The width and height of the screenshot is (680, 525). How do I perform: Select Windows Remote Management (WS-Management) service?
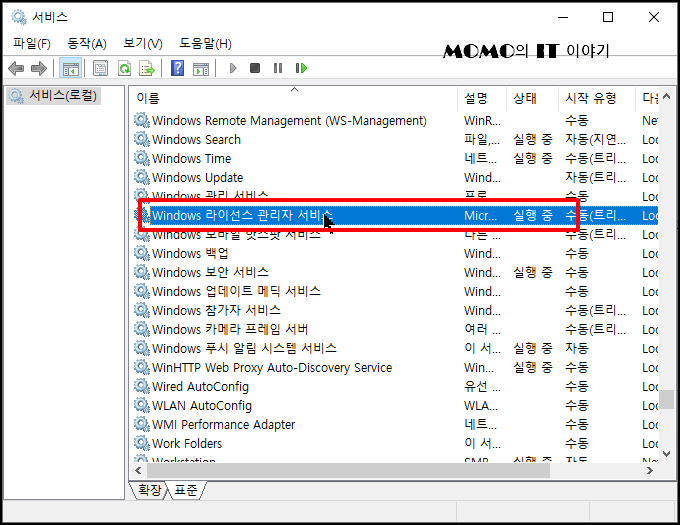tap(289, 120)
